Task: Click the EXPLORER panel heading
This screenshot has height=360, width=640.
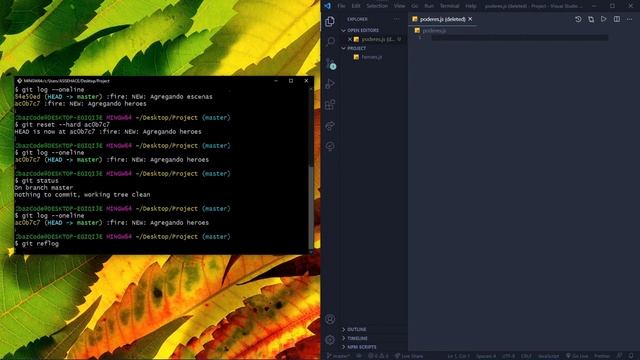Action: (357, 19)
